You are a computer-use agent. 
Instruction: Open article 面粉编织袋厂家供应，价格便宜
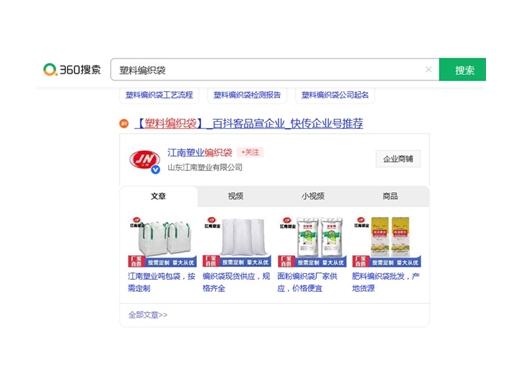[307, 282]
